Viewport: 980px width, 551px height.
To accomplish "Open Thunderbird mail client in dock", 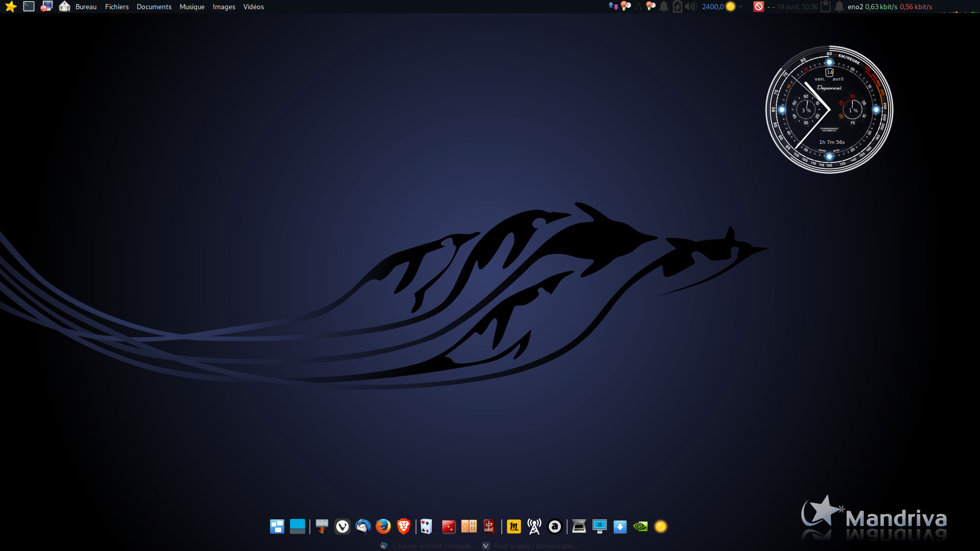I will [363, 527].
